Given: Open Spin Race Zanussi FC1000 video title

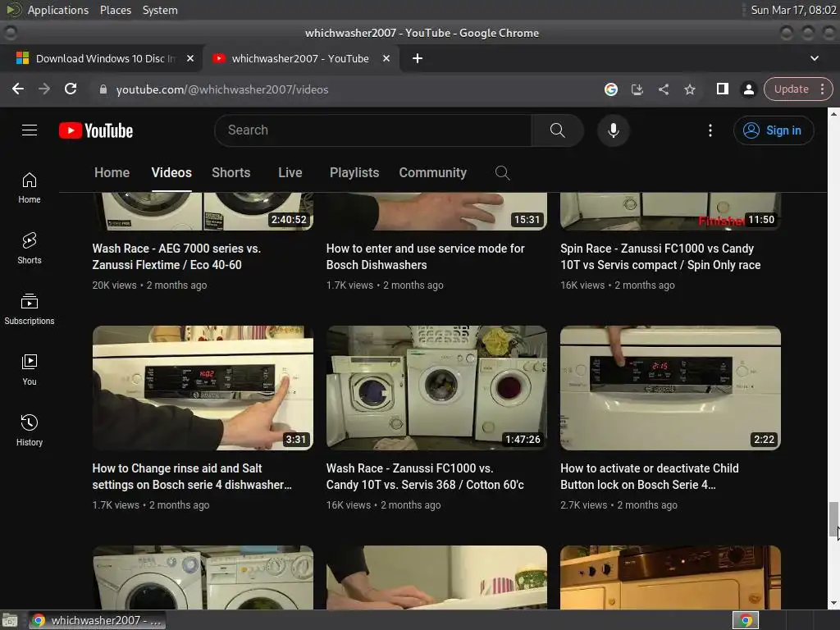Looking at the screenshot, I should [x=660, y=257].
